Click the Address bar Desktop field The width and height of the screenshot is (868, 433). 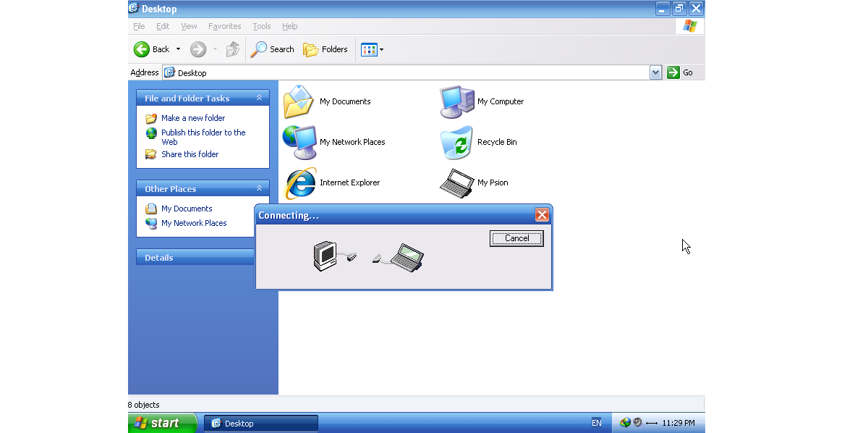click(x=407, y=72)
